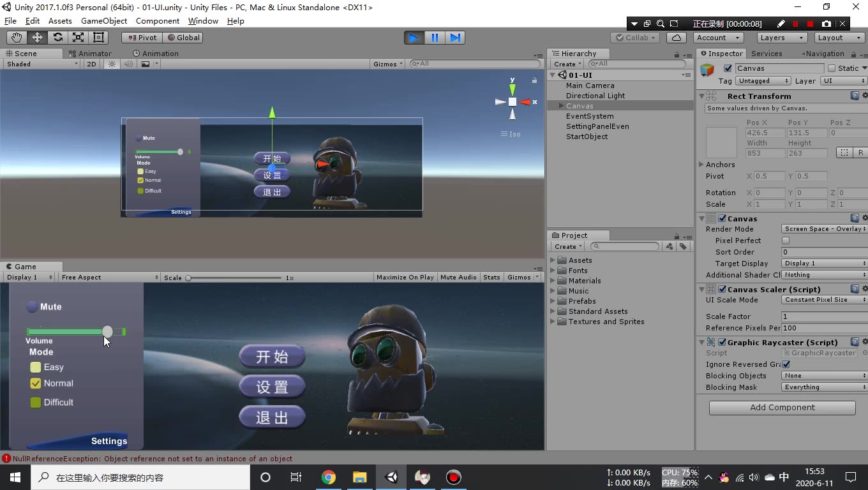The image size is (868, 490).
Task: Open the Unity cloud services panel
Action: tap(675, 38)
